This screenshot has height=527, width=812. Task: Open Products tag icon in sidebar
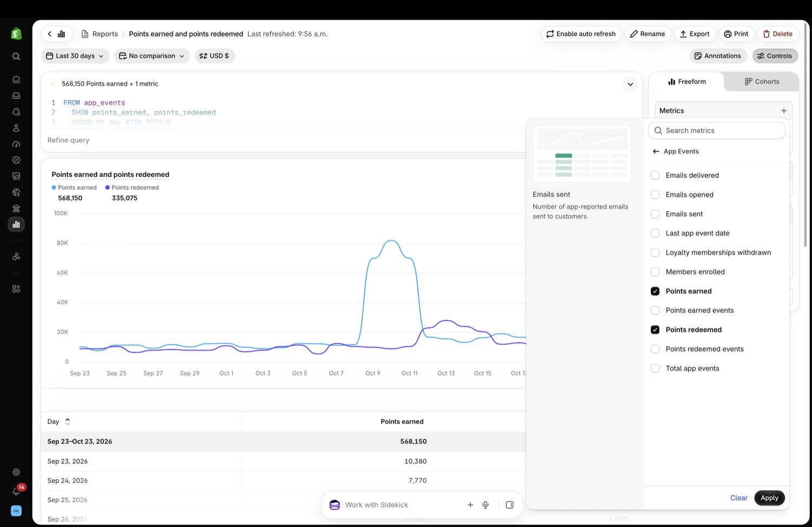(x=16, y=112)
